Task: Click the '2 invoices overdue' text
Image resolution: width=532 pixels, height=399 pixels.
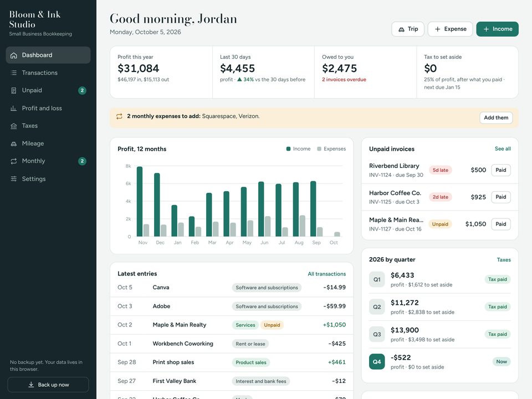Action: click(x=344, y=79)
